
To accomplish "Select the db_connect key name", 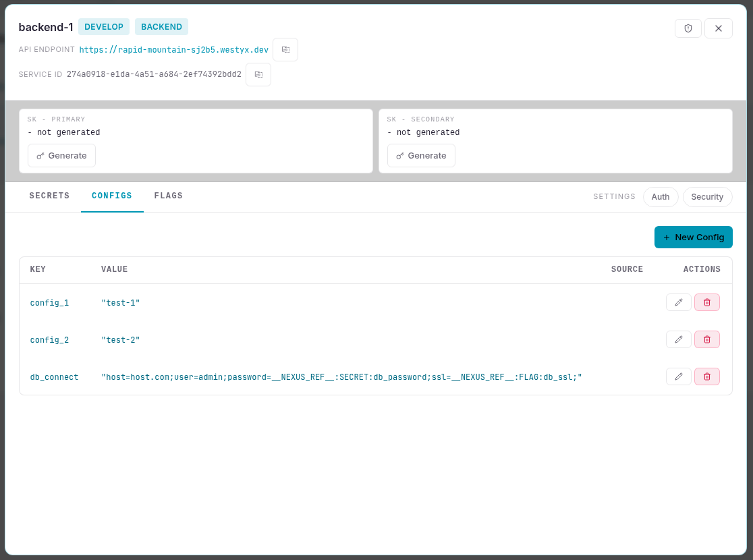I will pyautogui.click(x=54, y=377).
